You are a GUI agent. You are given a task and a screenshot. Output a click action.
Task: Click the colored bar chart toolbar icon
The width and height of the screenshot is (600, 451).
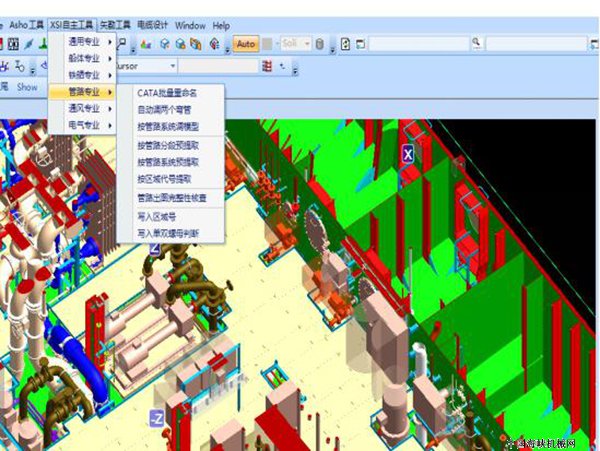tap(146, 44)
